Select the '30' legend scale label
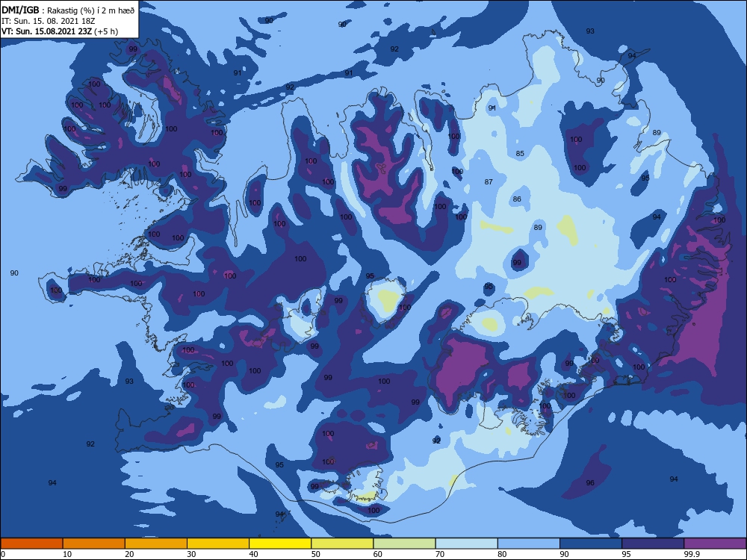The image size is (747, 560). pyautogui.click(x=191, y=554)
